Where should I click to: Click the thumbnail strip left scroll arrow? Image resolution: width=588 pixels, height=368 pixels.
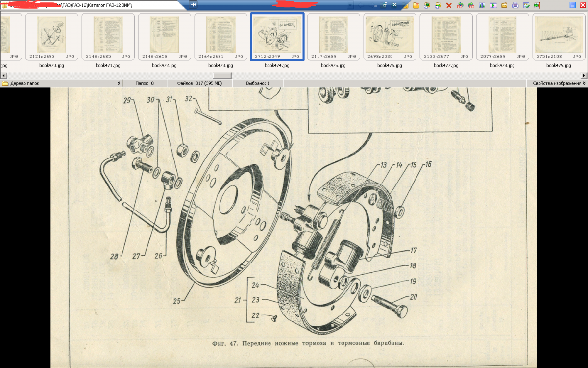[3, 76]
